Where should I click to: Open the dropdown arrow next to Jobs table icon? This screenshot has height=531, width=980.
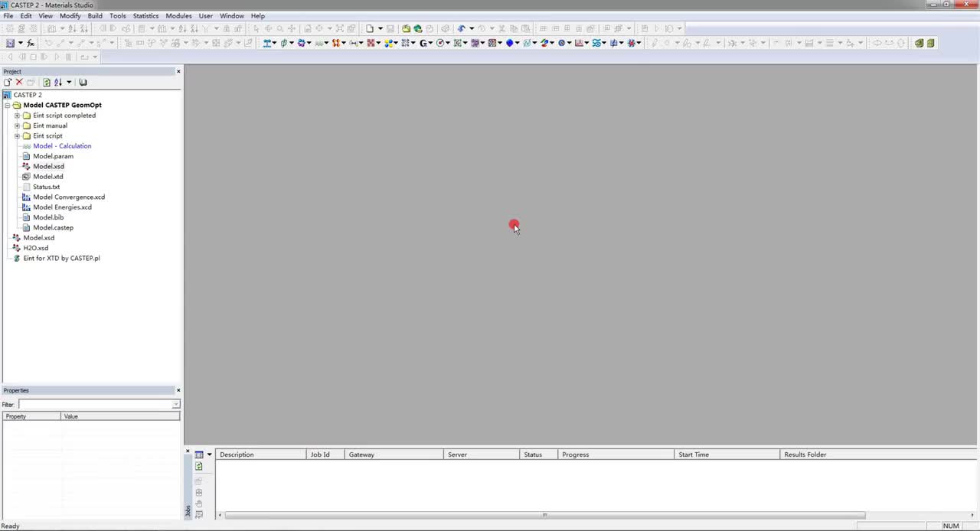click(x=209, y=454)
